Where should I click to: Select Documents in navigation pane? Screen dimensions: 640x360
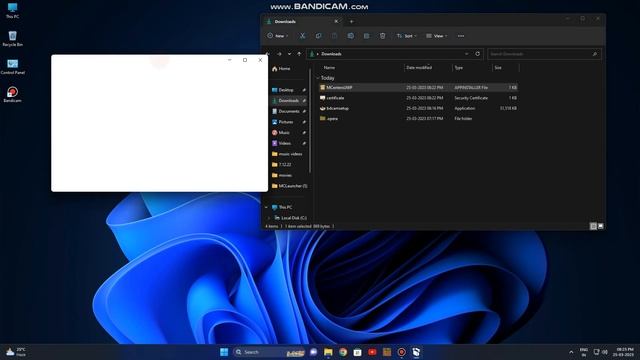(289, 111)
